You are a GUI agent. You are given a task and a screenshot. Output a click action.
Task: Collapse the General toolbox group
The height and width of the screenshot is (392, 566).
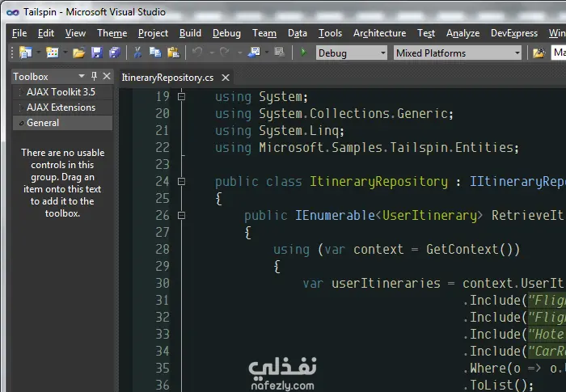[x=21, y=123]
